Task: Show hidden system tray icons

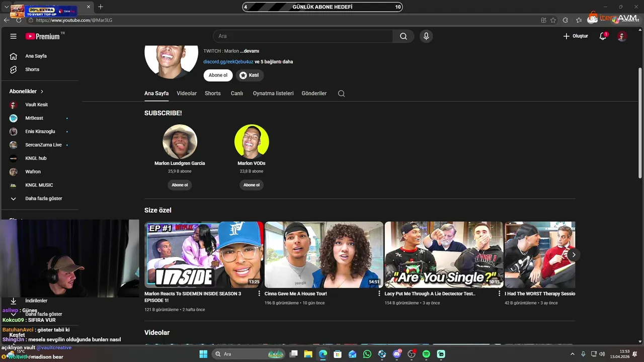Action: [x=572, y=354]
